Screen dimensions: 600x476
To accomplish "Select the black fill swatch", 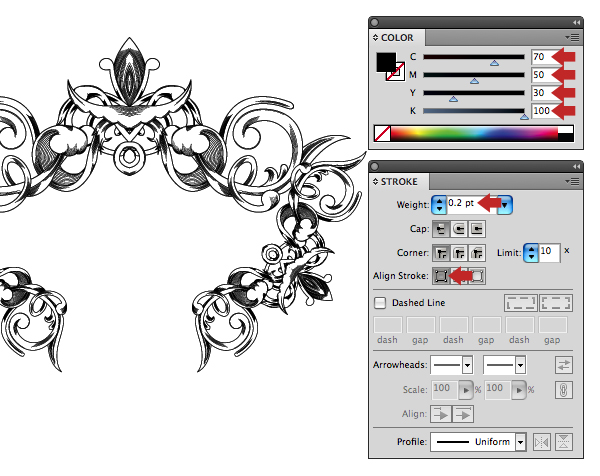I will click(386, 62).
